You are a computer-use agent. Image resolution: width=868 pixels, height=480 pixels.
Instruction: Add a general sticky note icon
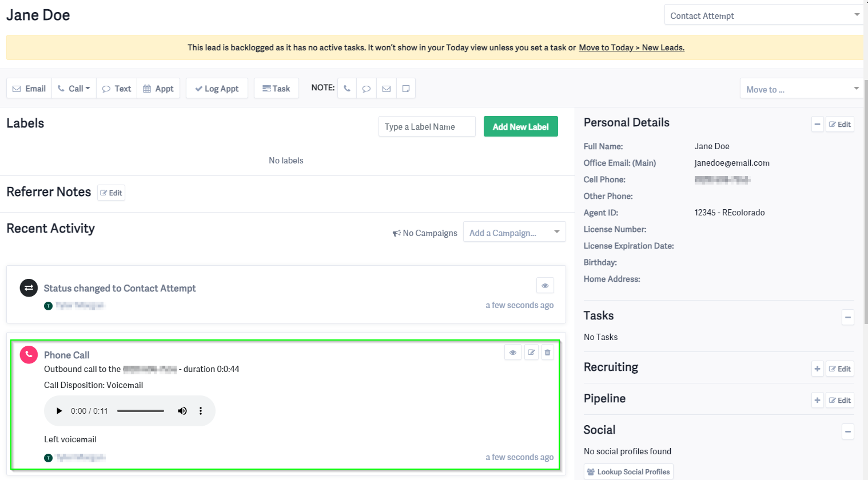click(406, 89)
